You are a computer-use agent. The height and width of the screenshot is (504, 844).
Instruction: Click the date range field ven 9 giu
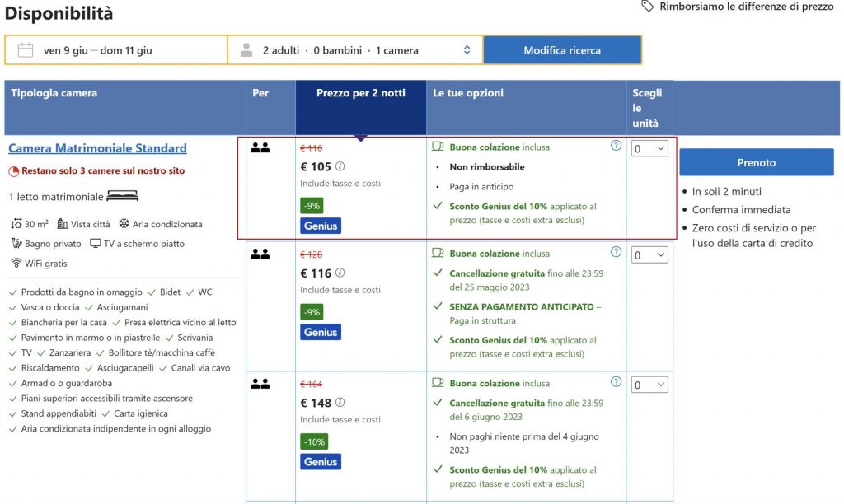(98, 50)
